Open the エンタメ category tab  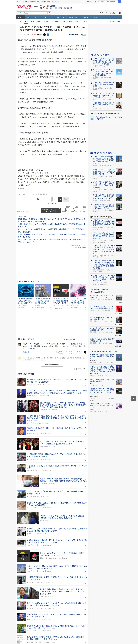pyautogui.click(x=47, y=21)
